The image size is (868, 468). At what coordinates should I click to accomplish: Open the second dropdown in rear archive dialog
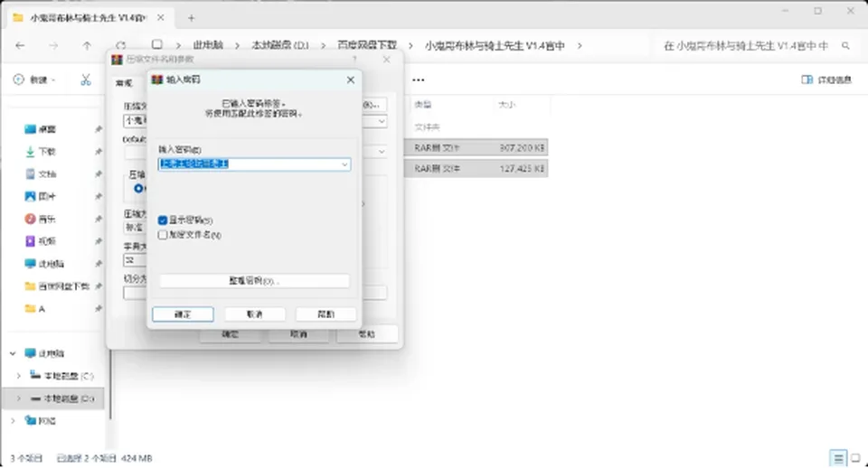pos(382,152)
